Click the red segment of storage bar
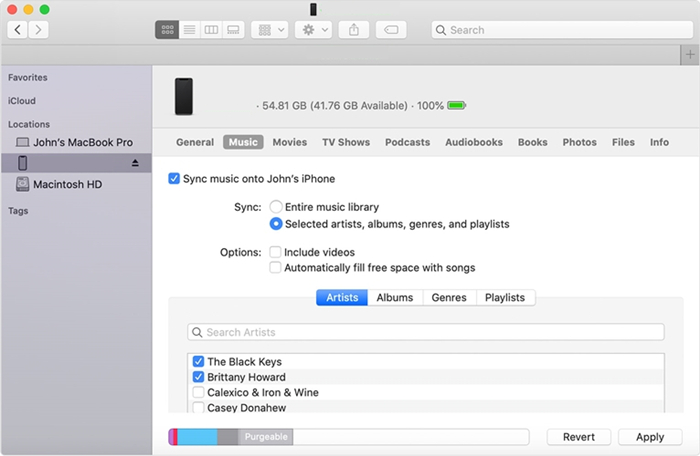Image resolution: width=700 pixels, height=456 pixels. 175,437
